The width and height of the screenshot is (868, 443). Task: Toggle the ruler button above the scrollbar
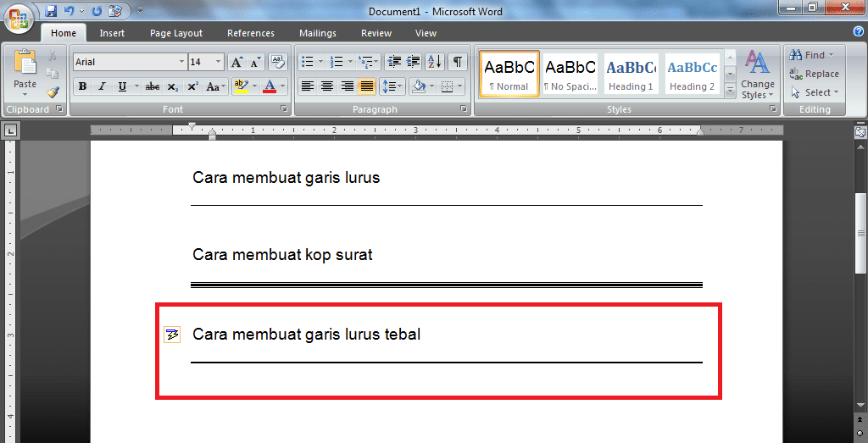tap(860, 133)
